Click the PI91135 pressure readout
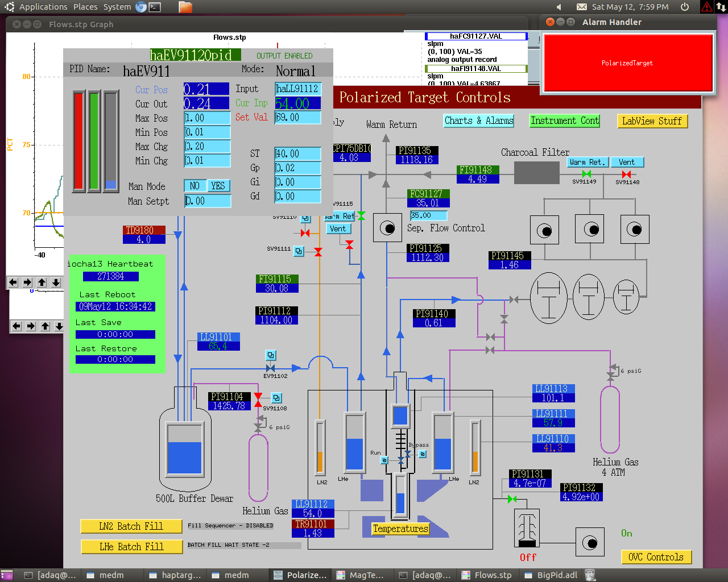This screenshot has height=582, width=728. [416, 155]
